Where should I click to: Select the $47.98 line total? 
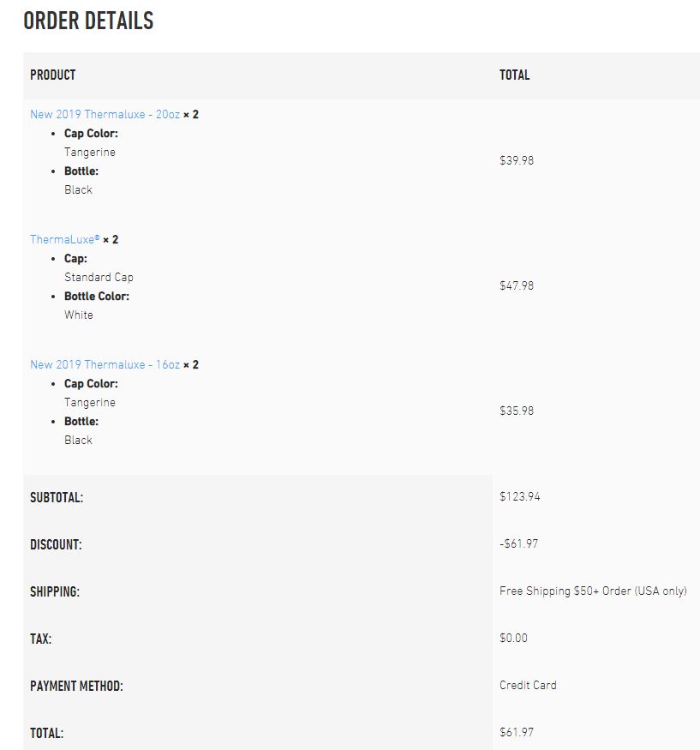[517, 285]
